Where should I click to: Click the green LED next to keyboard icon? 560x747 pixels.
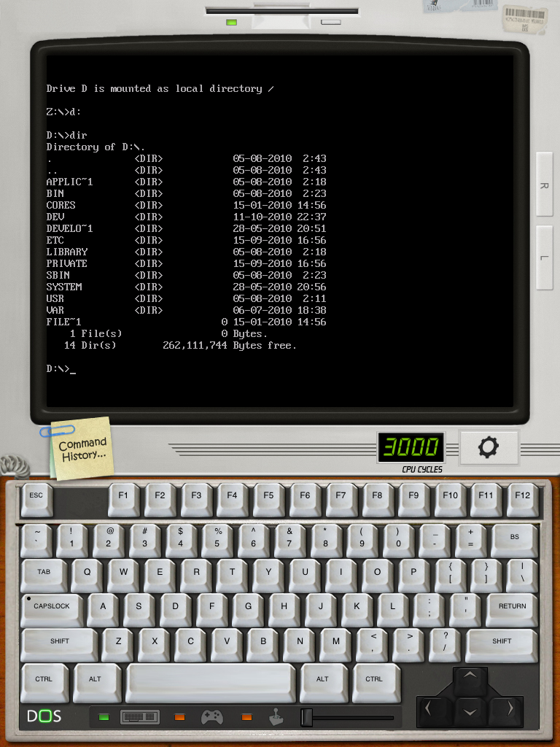coord(104,717)
